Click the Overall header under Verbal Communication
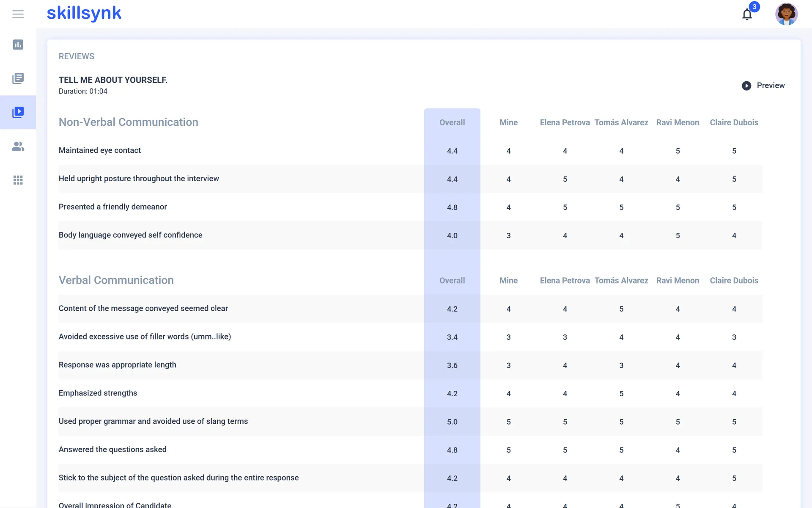This screenshot has height=508, width=812. click(452, 280)
